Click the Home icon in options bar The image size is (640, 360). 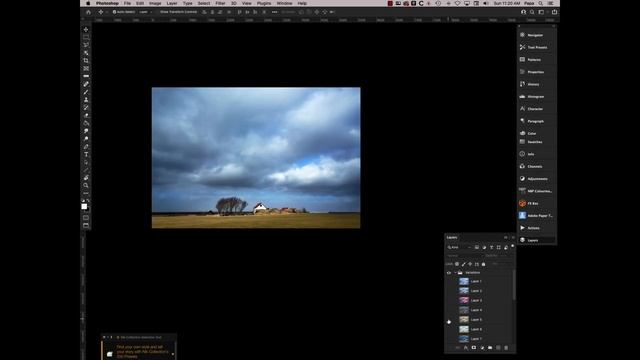click(88, 12)
